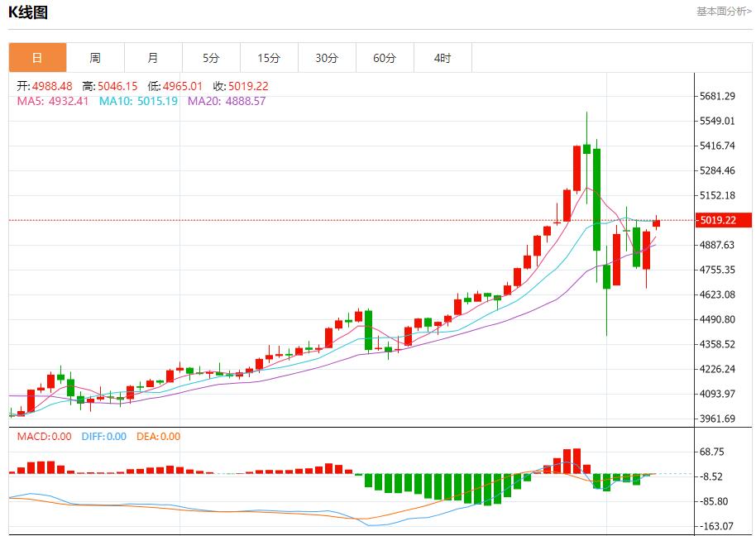This screenshot has height=536, width=756.
Task: Click the MACD value label
Action: [45, 437]
